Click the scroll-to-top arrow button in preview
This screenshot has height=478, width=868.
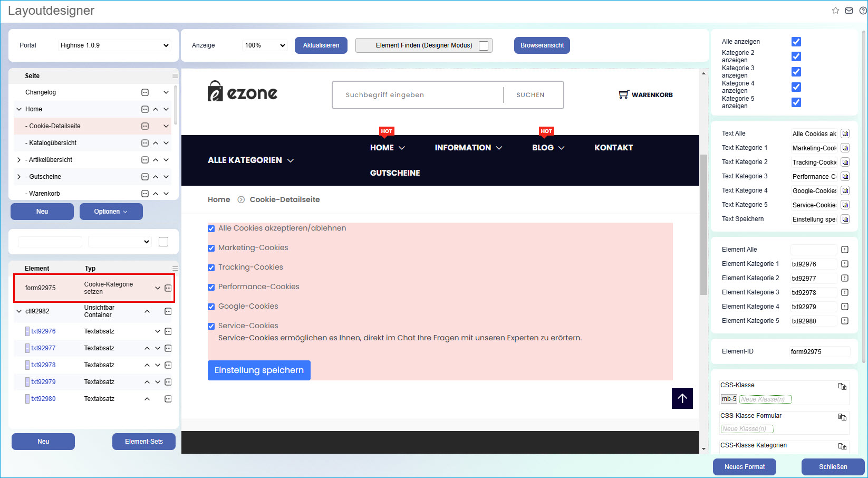(682, 398)
